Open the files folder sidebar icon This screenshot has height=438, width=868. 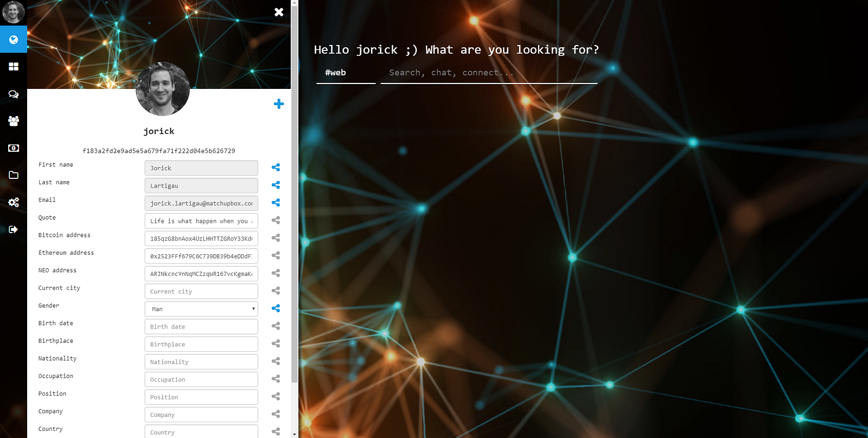pos(14,175)
